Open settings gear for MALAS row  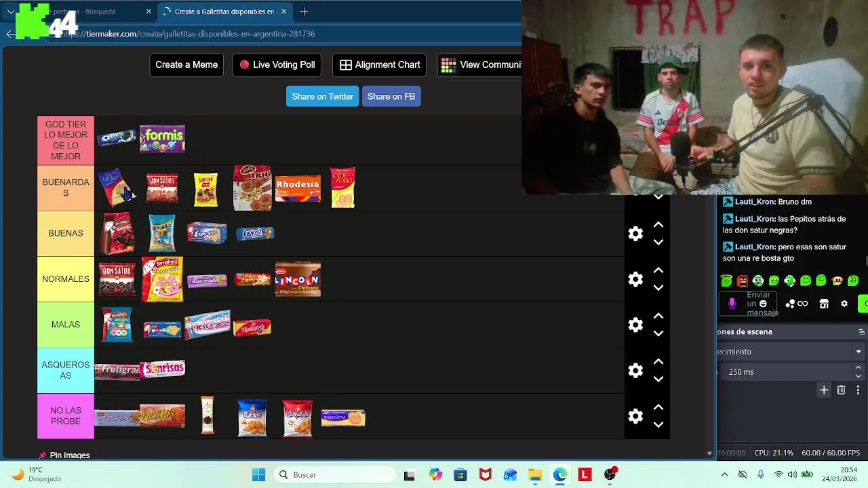point(635,325)
